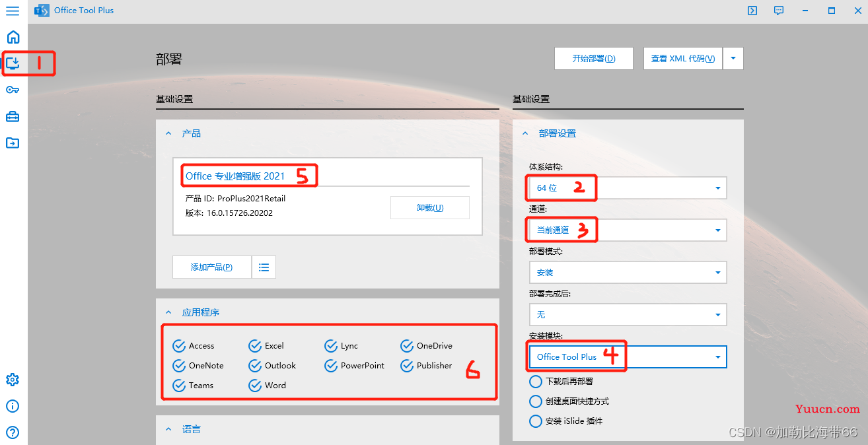Open the 体系结构 64 位 dropdown
The height and width of the screenshot is (445, 868).
(x=628, y=188)
